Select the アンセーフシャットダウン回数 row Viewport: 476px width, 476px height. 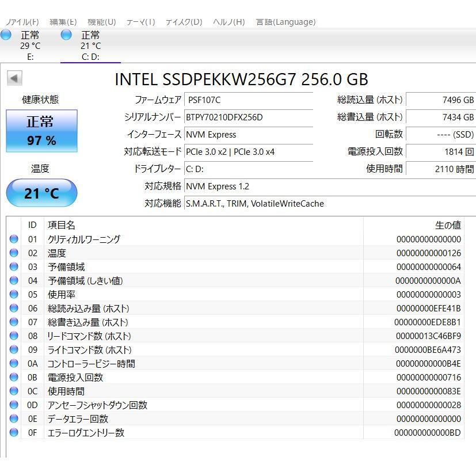235,405
